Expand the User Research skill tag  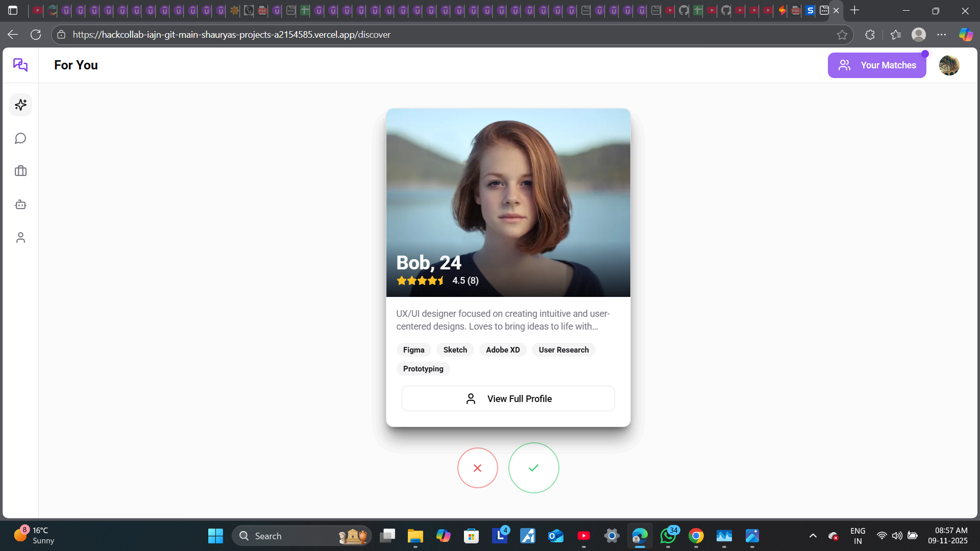pos(563,349)
